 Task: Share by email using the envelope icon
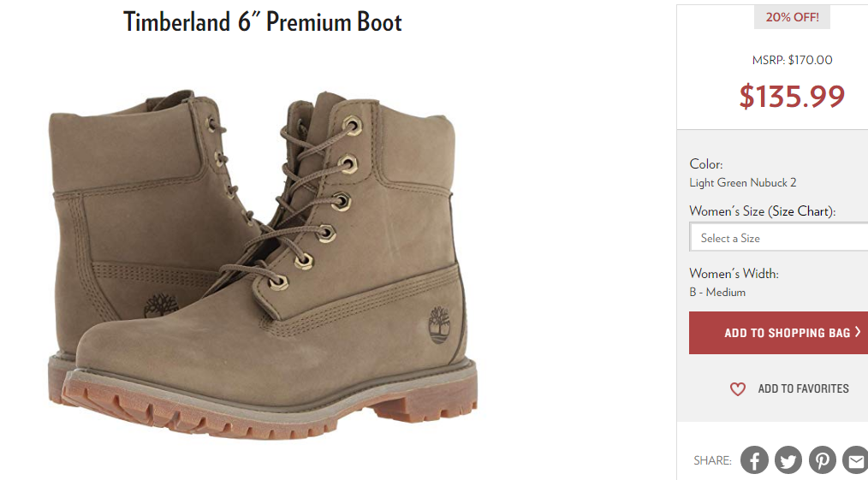pos(856,460)
